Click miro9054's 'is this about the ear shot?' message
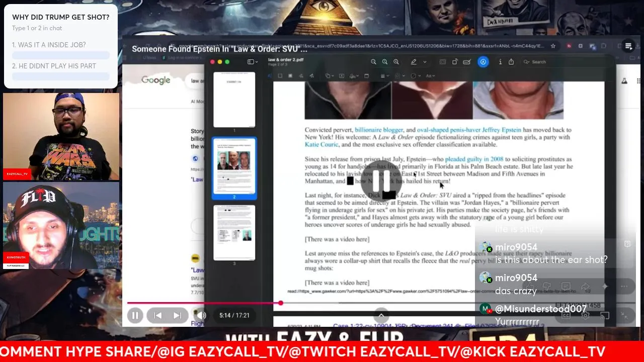 [551, 260]
